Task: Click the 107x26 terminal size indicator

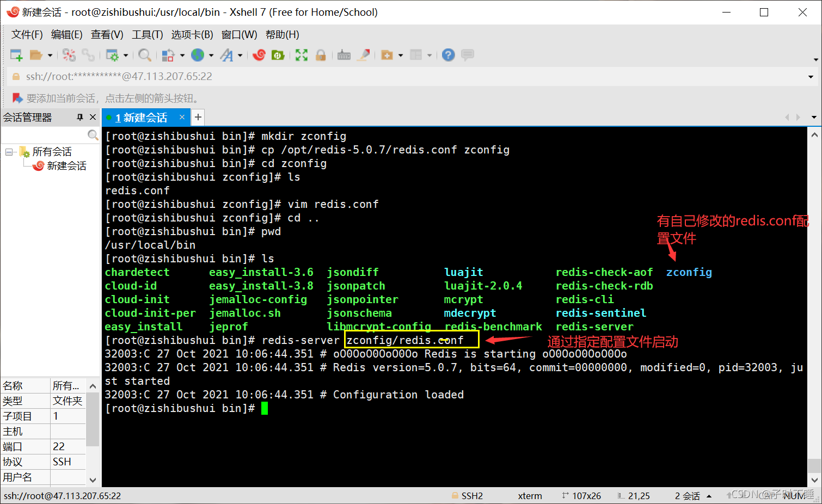Action: 581,496
